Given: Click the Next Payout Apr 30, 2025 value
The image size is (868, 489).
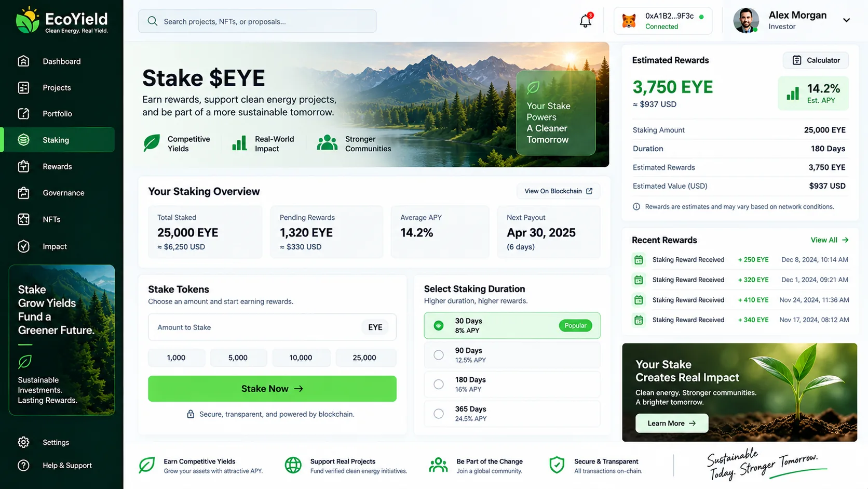Looking at the screenshot, I should (x=541, y=233).
